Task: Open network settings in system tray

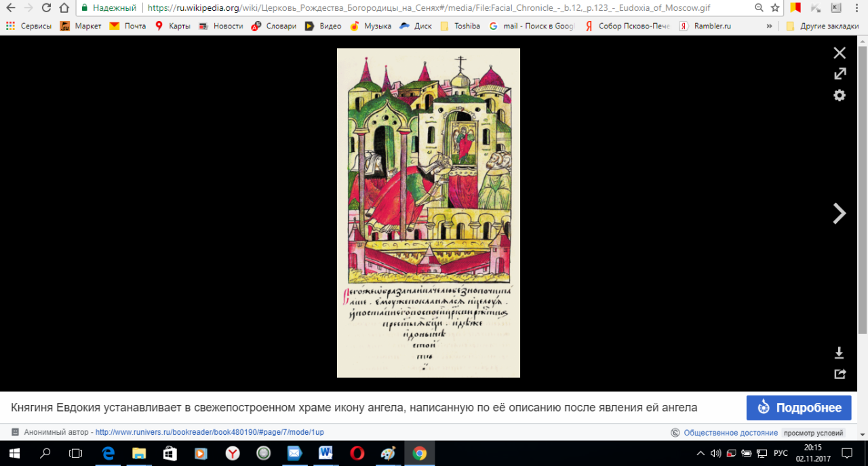Action: coord(762,453)
